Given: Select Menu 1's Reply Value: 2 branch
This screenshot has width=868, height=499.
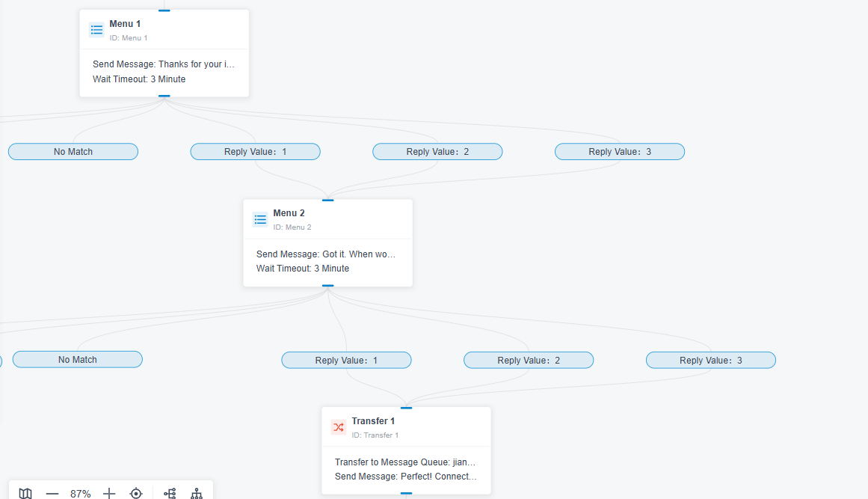Looking at the screenshot, I should pyautogui.click(x=437, y=152).
